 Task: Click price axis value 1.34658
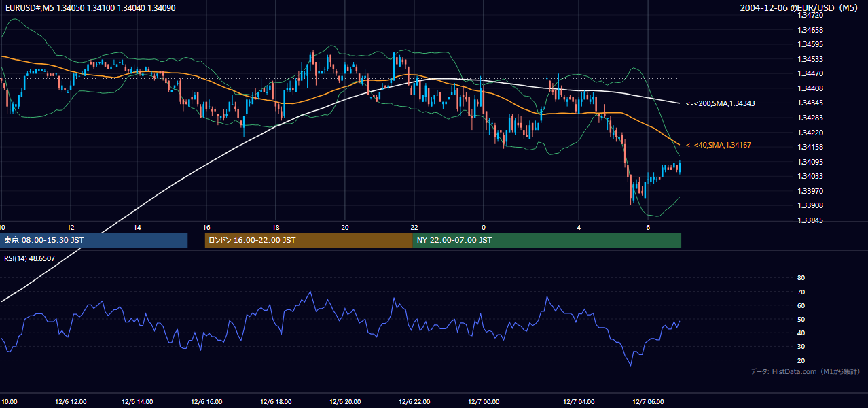click(x=809, y=30)
